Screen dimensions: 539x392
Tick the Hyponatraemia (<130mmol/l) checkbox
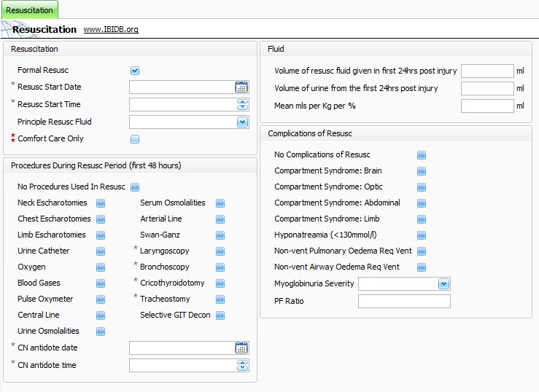point(422,235)
